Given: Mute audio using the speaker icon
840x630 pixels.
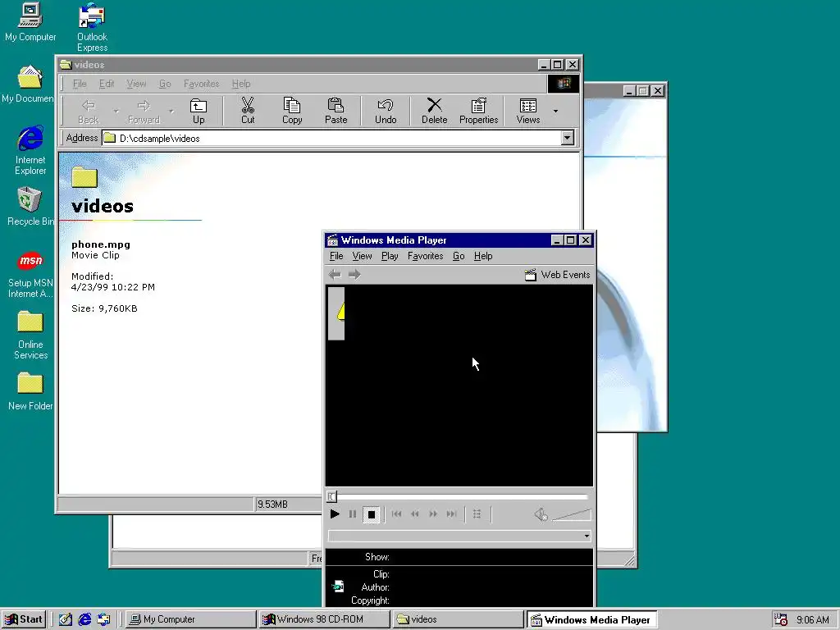Looking at the screenshot, I should 541,515.
